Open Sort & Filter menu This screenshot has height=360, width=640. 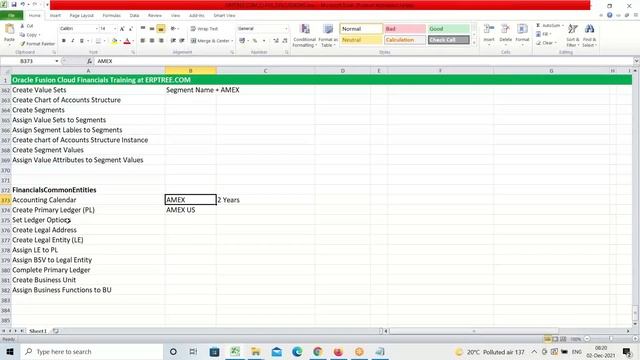[573, 36]
